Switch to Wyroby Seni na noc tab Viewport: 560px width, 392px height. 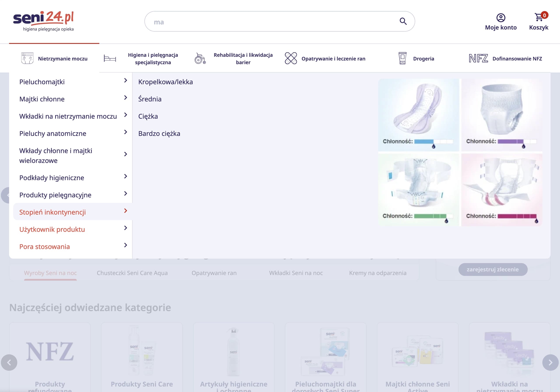51,273
